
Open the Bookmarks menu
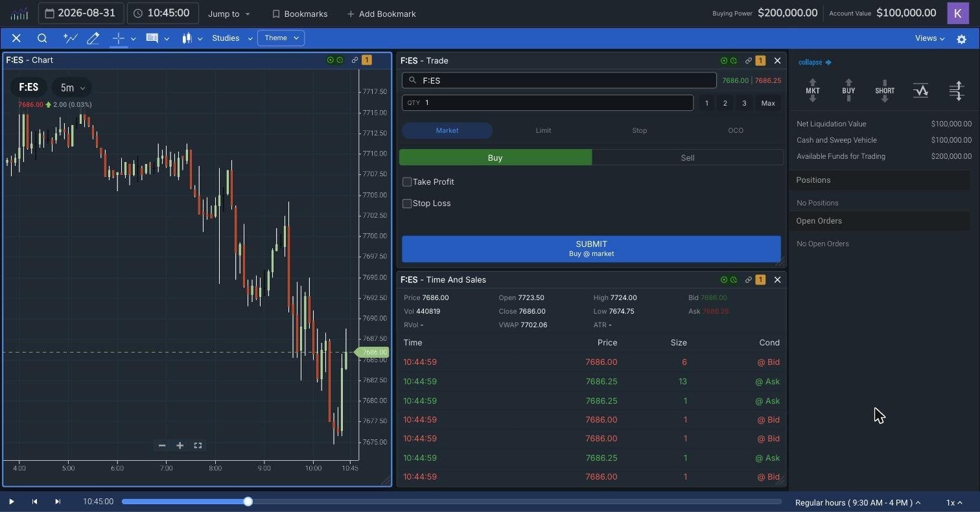pyautogui.click(x=299, y=14)
